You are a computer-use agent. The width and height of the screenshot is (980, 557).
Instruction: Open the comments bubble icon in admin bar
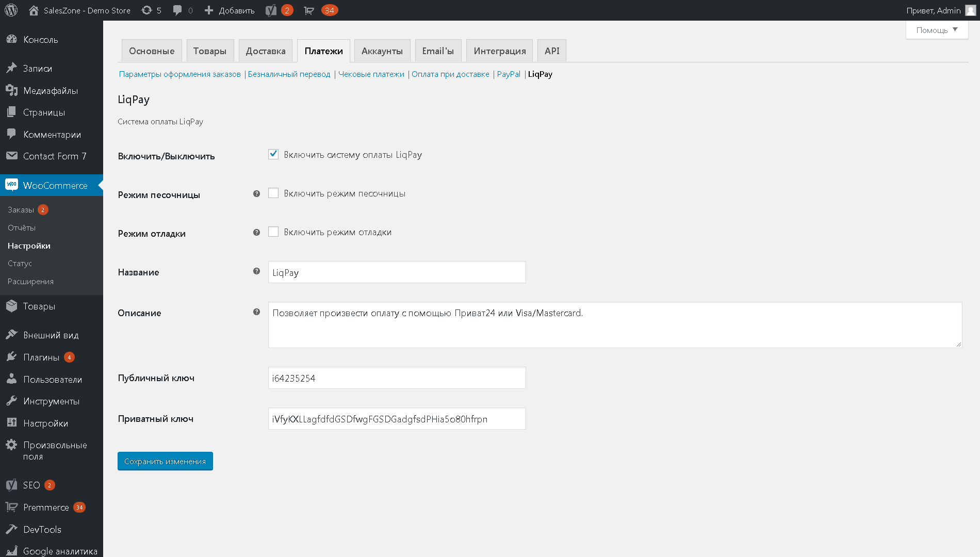(x=177, y=10)
